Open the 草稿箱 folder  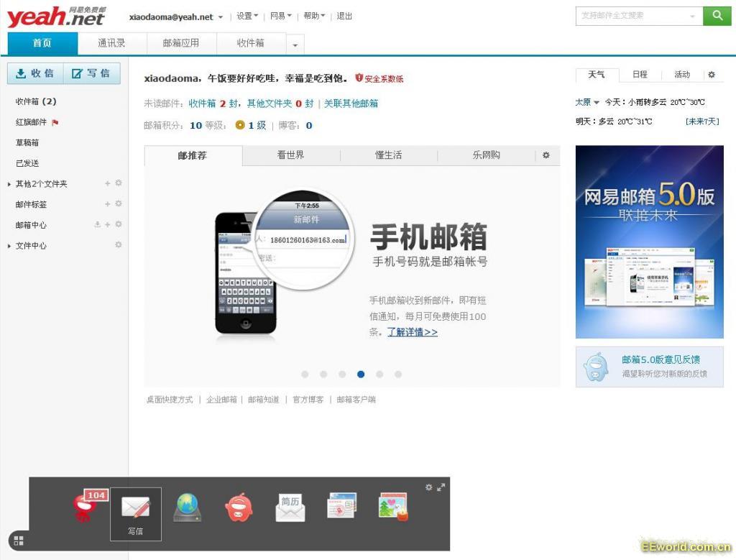click(27, 143)
